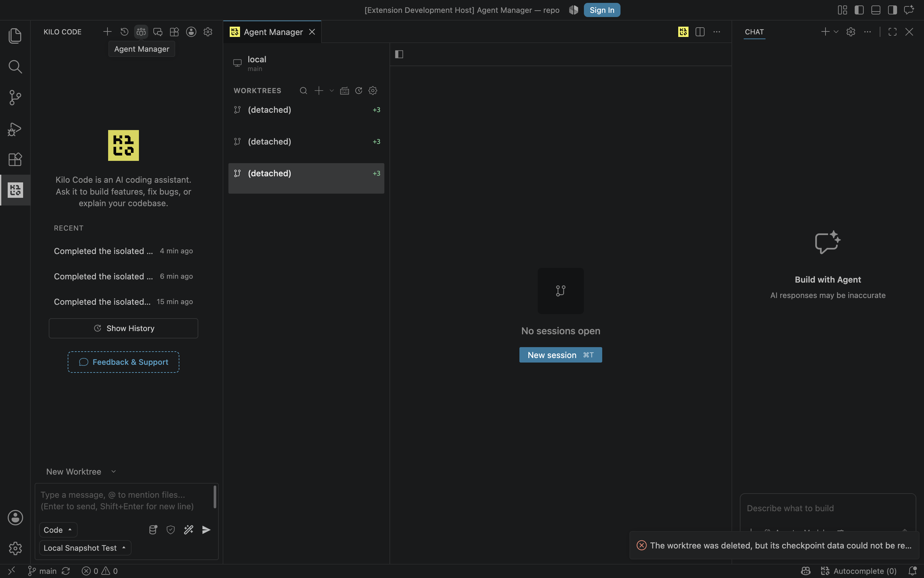Select the local main workspace entry

tap(306, 63)
